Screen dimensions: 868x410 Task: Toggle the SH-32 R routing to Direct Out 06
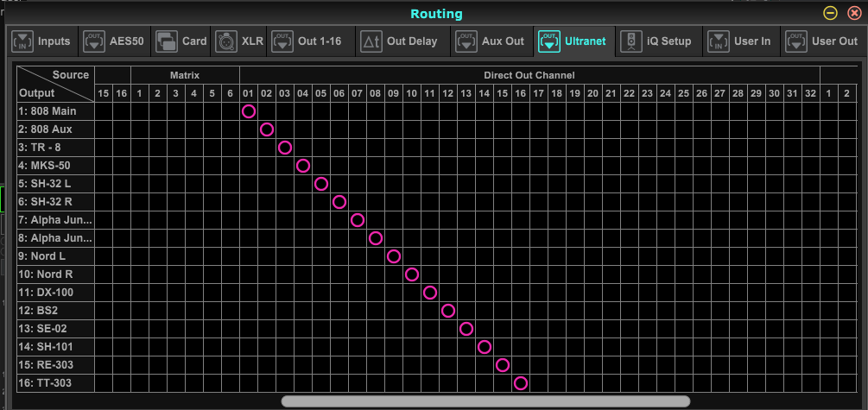point(339,202)
